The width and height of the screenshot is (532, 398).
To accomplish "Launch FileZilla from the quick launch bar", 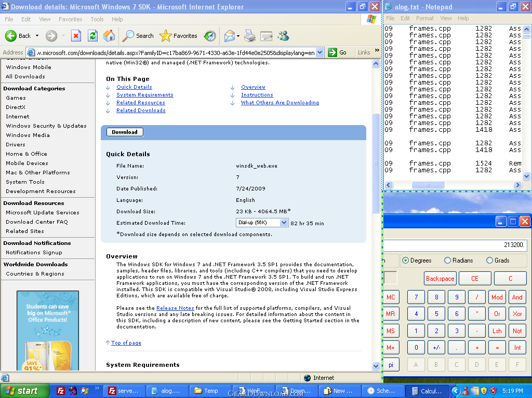I will (60, 391).
